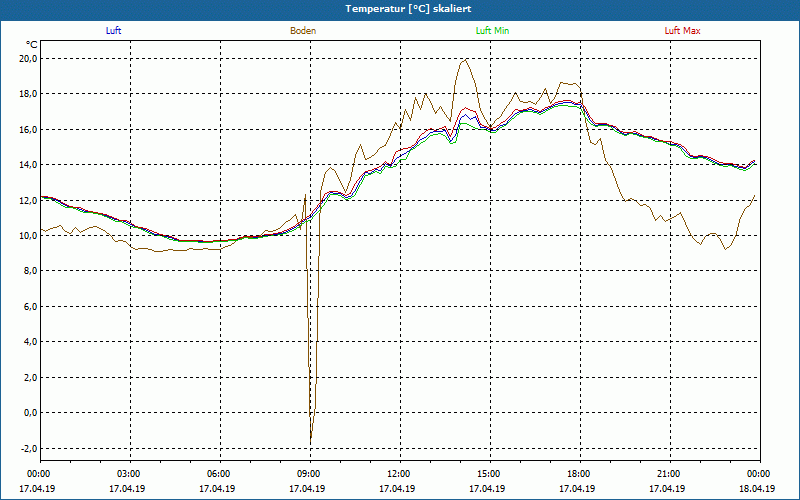Click the 06:00 time axis label
The height and width of the screenshot is (500, 800).
coord(220,474)
